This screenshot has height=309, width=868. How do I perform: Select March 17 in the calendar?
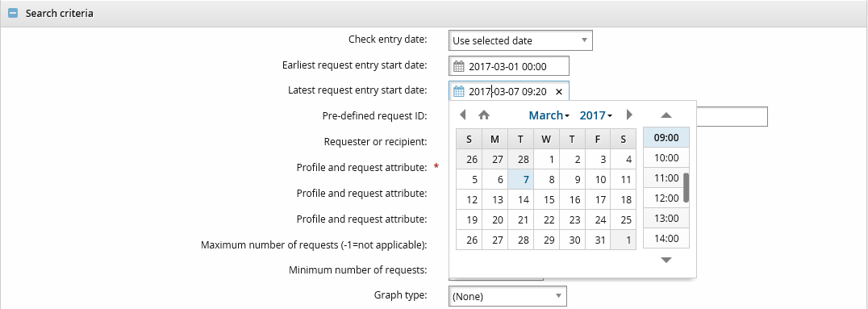(x=598, y=200)
